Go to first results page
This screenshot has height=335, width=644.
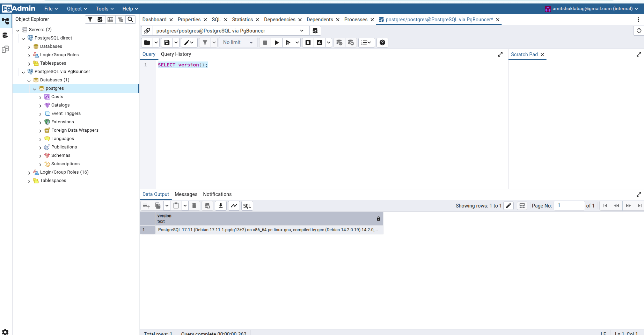(x=605, y=206)
